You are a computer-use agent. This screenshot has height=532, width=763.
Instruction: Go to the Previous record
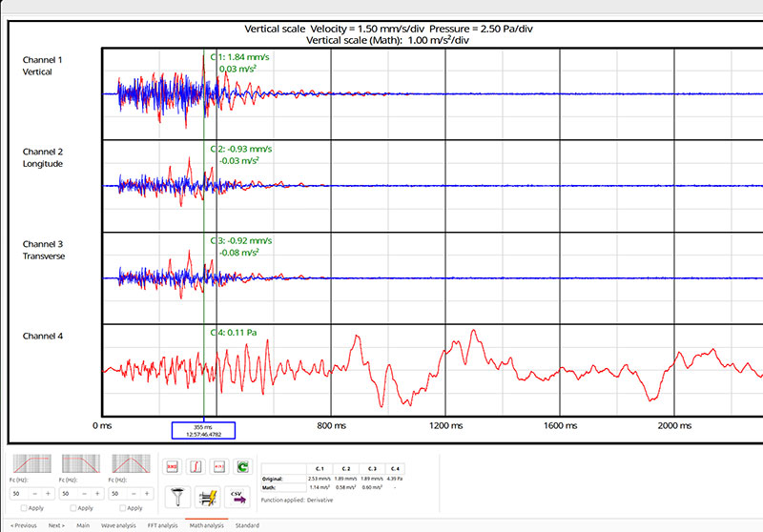[23, 525]
